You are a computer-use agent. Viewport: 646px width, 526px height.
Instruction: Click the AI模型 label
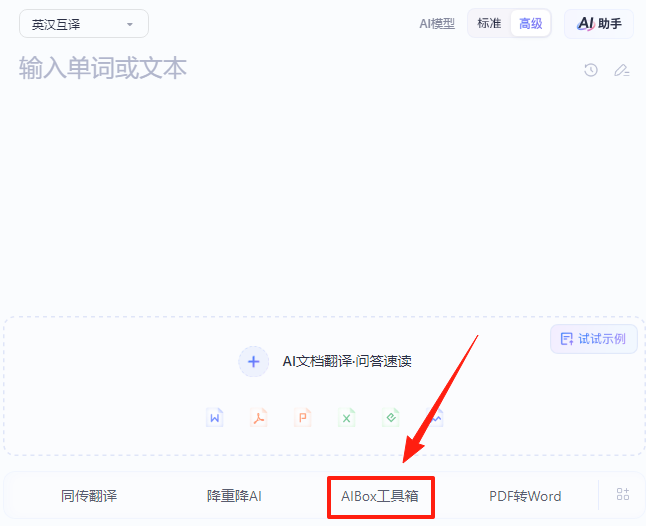coord(437,24)
